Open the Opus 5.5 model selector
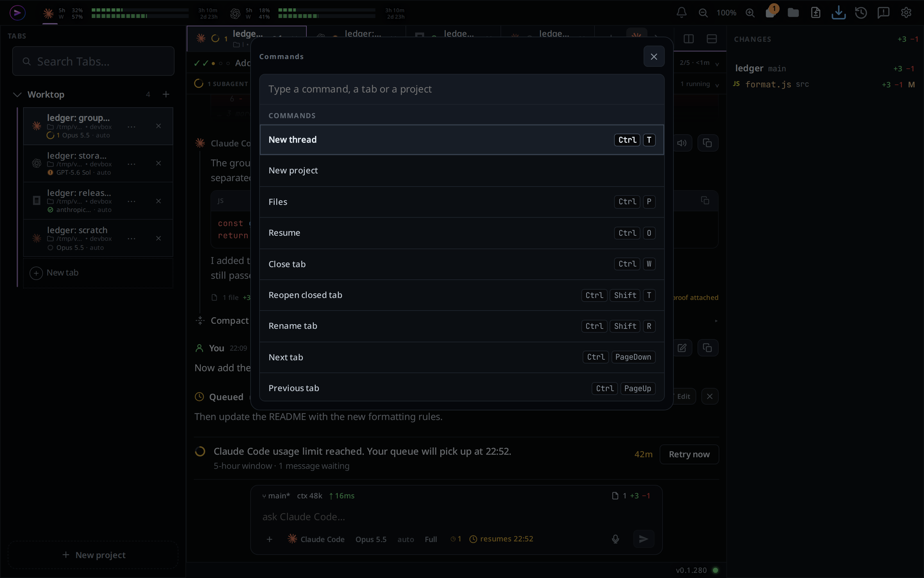The height and width of the screenshot is (578, 924). pyautogui.click(x=371, y=539)
